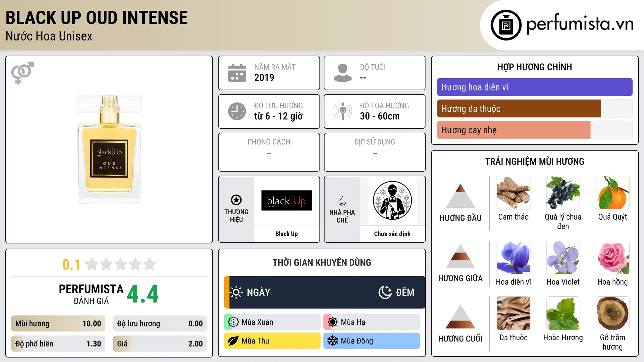Click the five-star rating row
This screenshot has width=644, height=362.
121,264
